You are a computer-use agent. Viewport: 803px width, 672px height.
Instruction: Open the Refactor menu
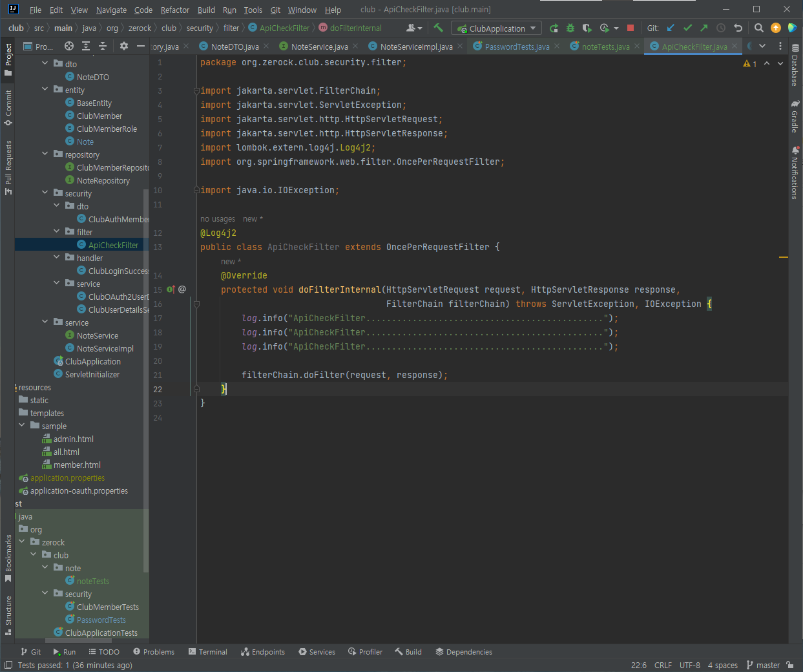[175, 10]
